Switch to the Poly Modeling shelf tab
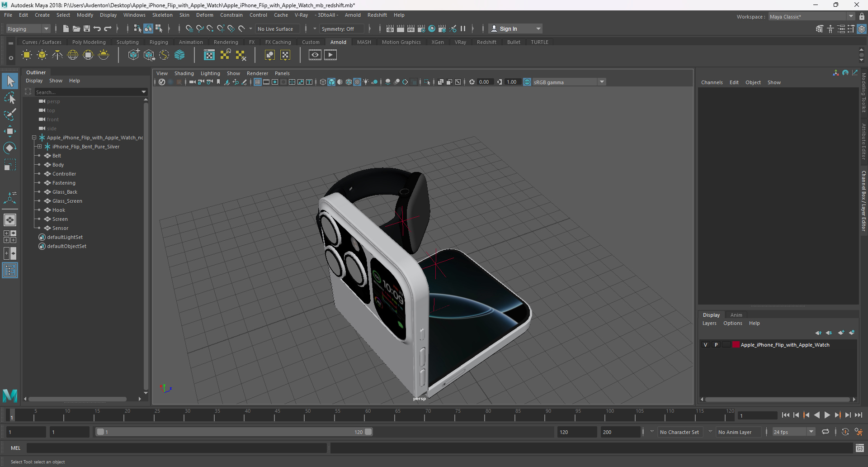The height and width of the screenshot is (467, 868). point(89,42)
